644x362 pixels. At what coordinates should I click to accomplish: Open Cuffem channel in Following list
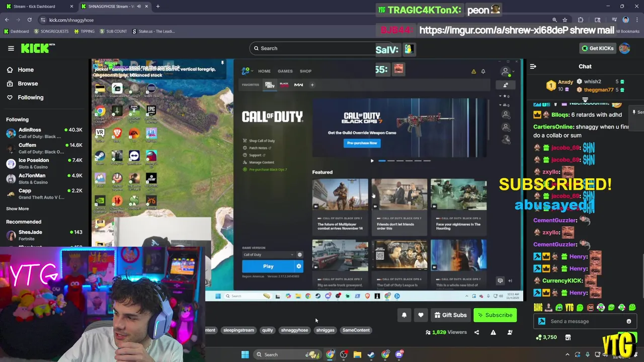click(44, 148)
